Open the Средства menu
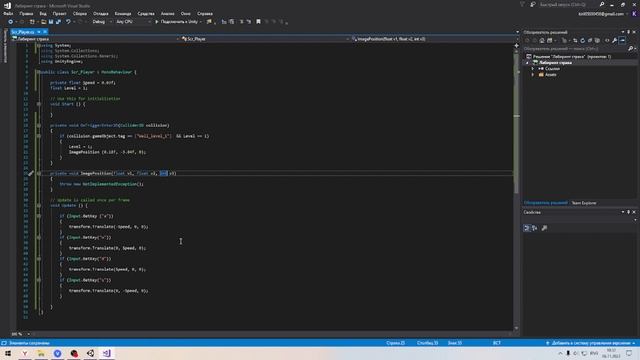Image resolution: width=640 pixels, height=360 pixels. click(x=146, y=13)
